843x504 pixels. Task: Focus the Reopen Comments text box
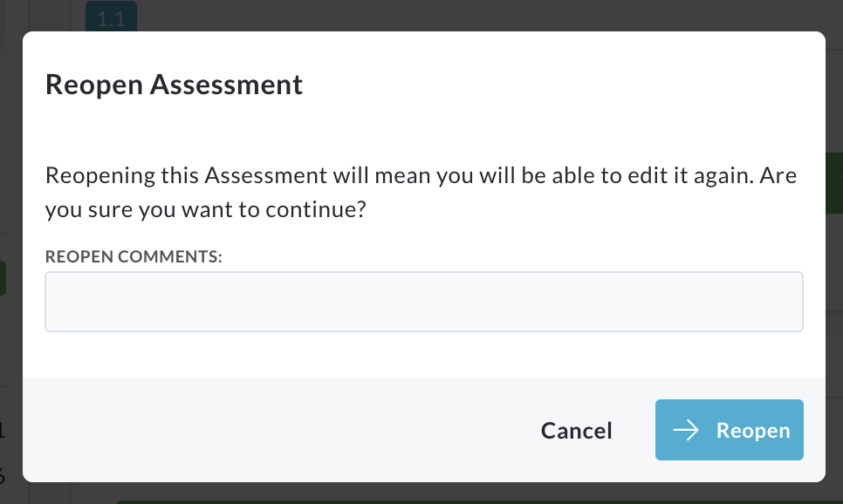point(423,302)
